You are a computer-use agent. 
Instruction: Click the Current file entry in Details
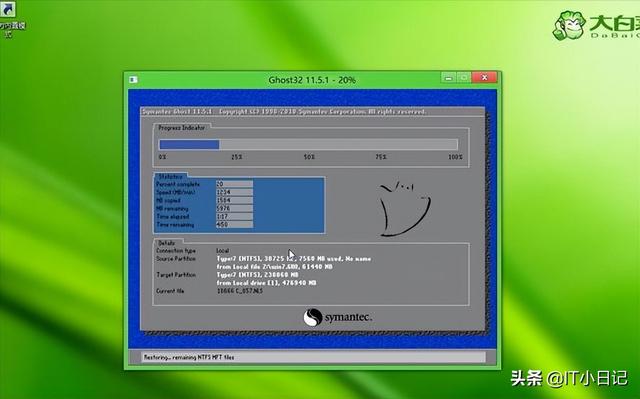click(240, 291)
